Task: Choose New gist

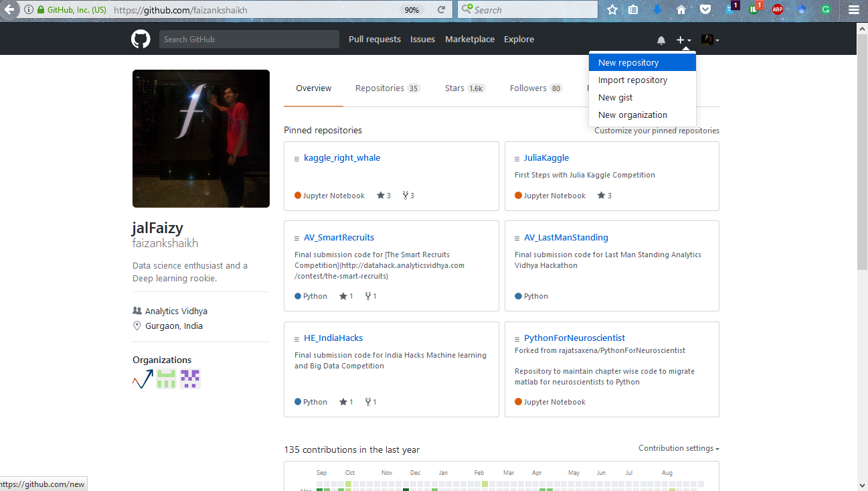Action: 642,97
